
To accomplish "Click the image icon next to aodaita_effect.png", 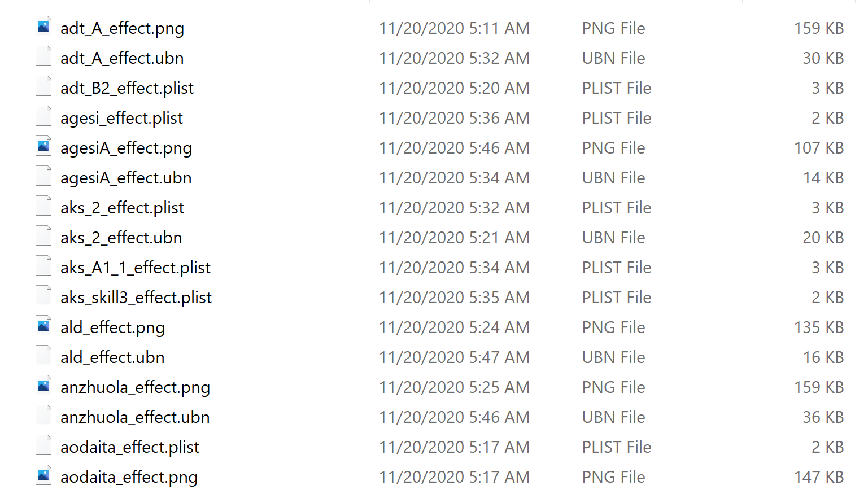I will pos(43,475).
